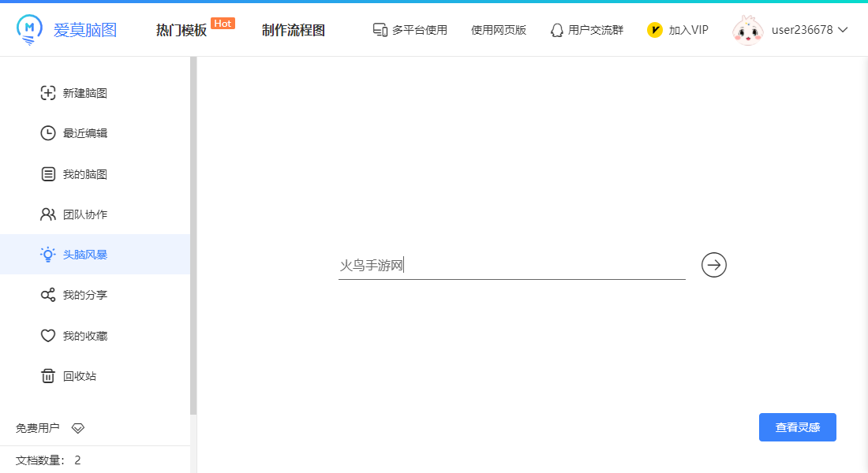Open the 制作流程图 menu item
This screenshot has width=868, height=473.
pos(294,30)
